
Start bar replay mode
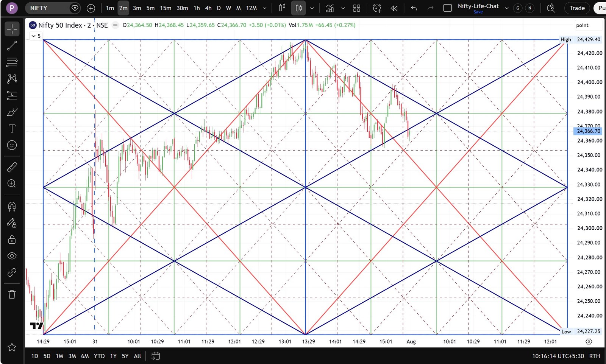tap(394, 8)
